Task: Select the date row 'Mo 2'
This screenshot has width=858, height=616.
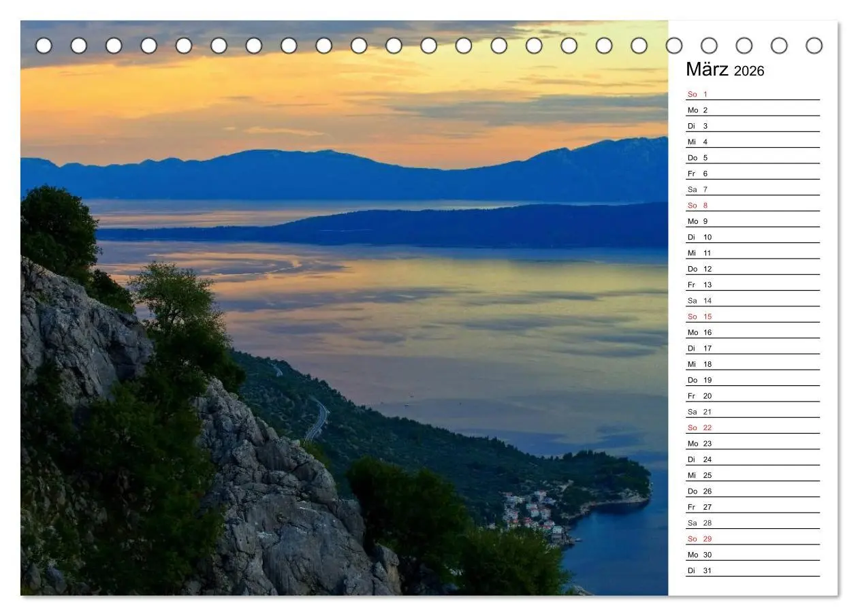Action: pyautogui.click(x=752, y=110)
